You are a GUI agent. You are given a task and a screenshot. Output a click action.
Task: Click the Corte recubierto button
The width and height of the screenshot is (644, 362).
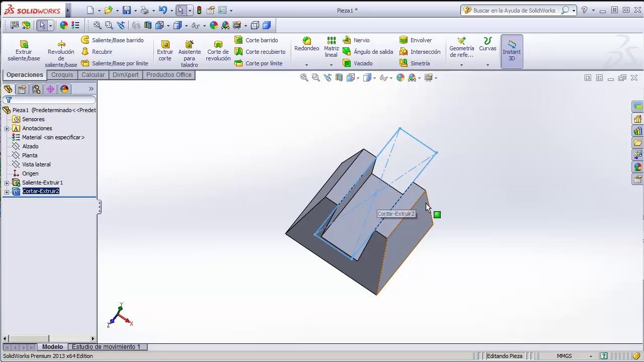260,52
